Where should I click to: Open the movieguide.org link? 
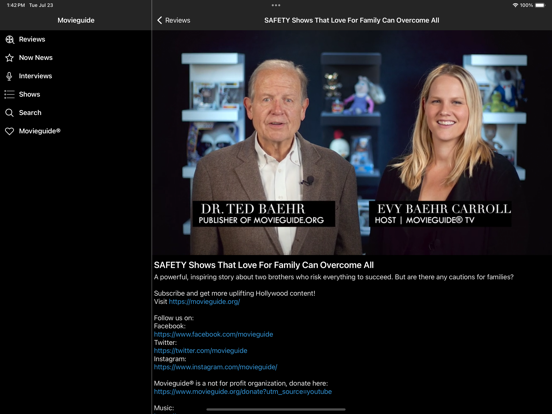[204, 302]
